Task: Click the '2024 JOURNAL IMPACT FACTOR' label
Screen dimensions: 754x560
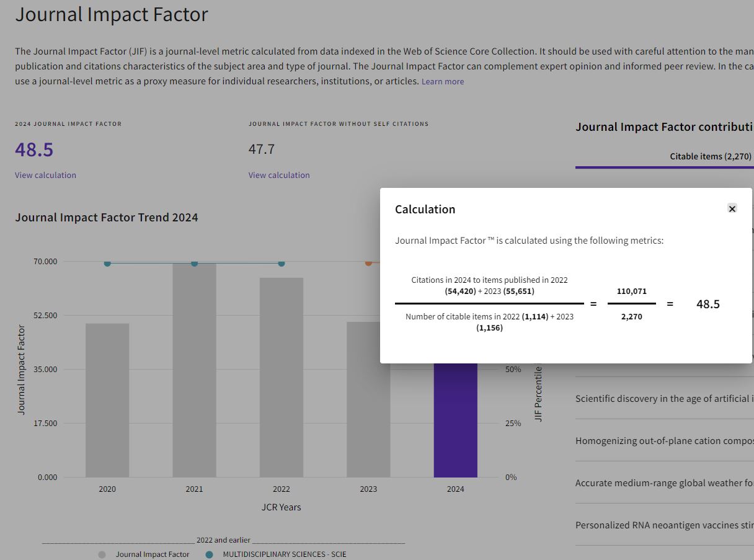Action: click(68, 124)
